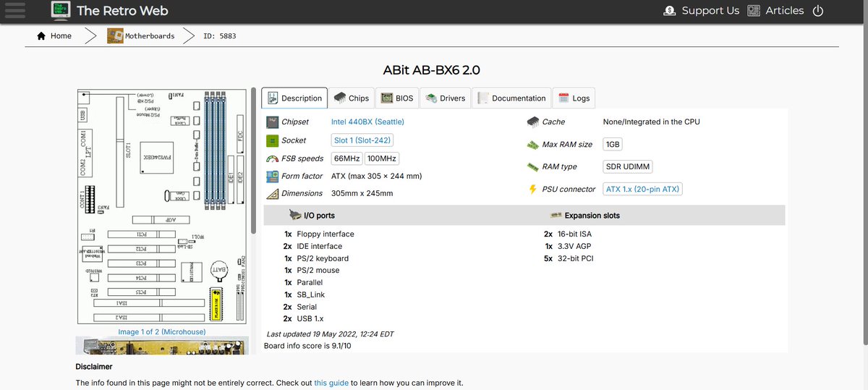This screenshot has width=868, height=390.
Task: Click the image panel vertical scrollbar
Action: point(253,161)
